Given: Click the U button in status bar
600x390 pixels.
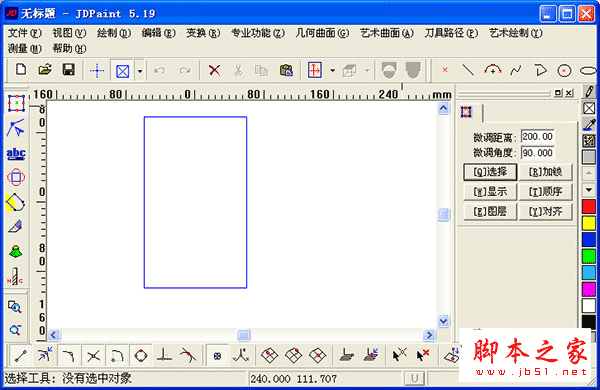Looking at the screenshot, I should click(414, 379).
